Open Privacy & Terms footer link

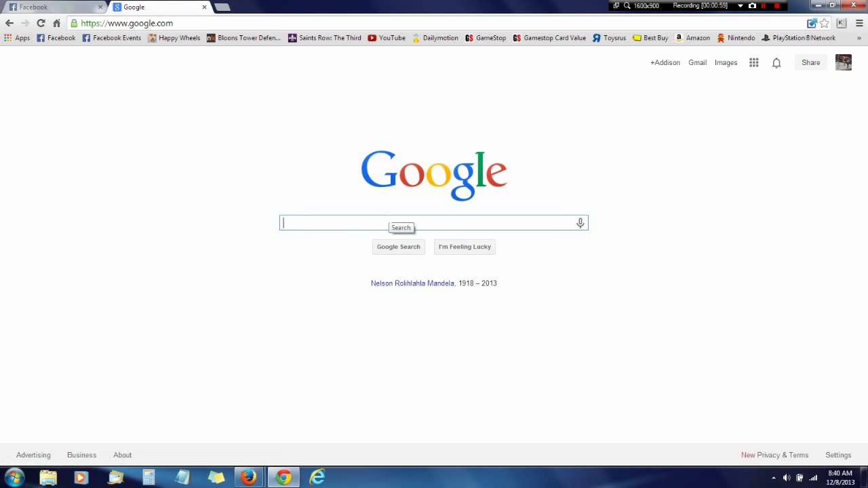coord(783,455)
